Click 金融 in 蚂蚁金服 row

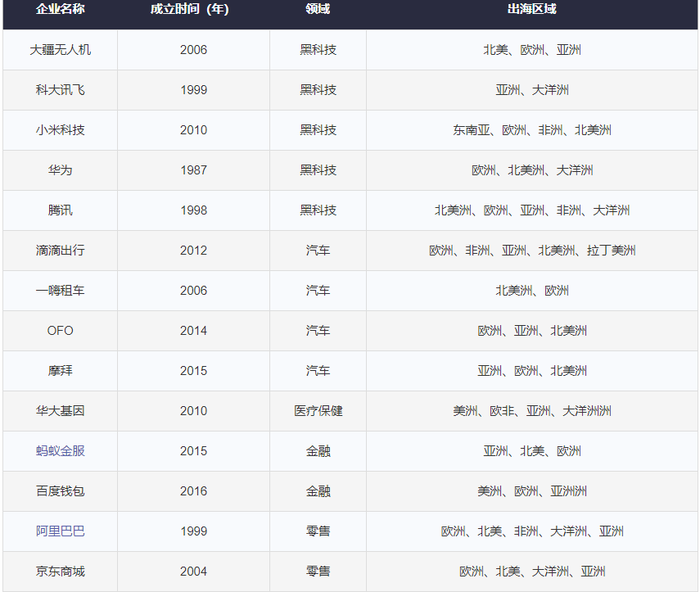click(x=318, y=451)
